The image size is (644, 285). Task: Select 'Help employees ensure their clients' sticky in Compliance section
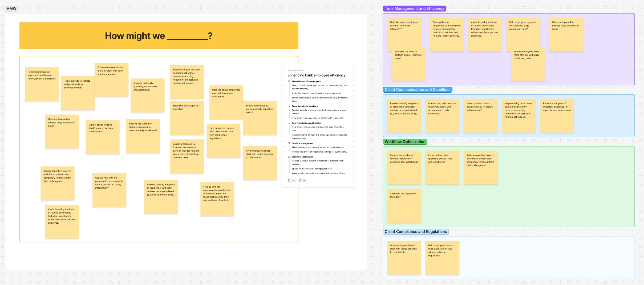[442, 258]
